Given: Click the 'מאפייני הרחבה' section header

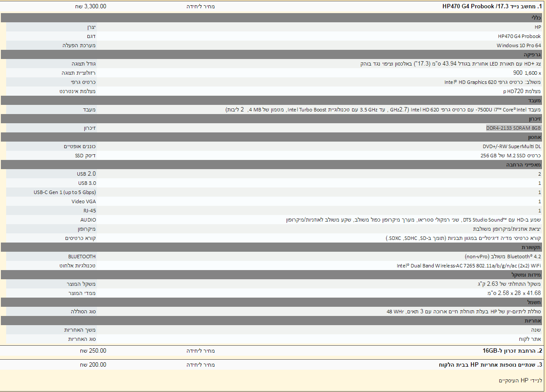Looking at the screenshot, I should click(x=271, y=164).
